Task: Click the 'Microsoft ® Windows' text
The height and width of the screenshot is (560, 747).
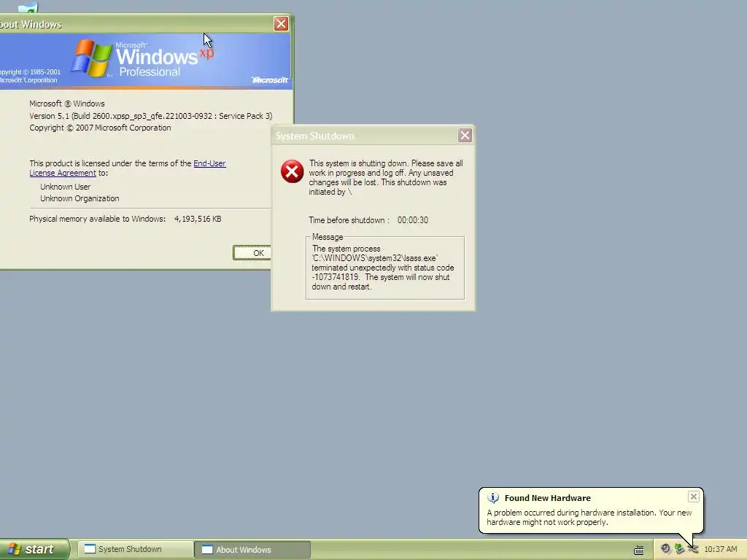Action: pos(66,104)
